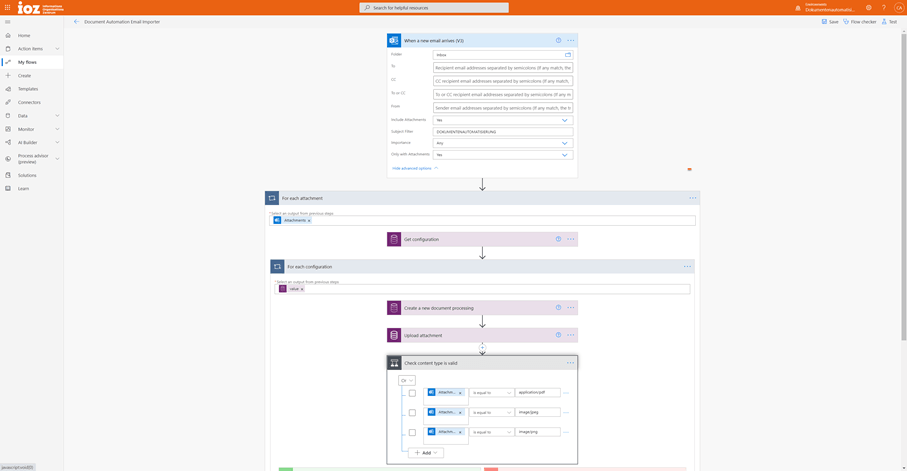This screenshot has height=471, width=907.
Task: Open help for Upload attachment action
Action: [x=558, y=335]
